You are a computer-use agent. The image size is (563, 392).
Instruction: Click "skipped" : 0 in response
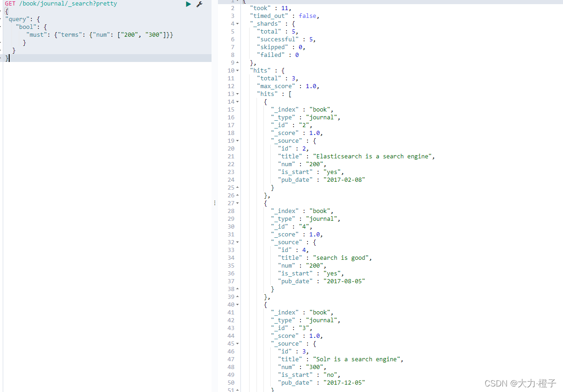[x=281, y=47]
